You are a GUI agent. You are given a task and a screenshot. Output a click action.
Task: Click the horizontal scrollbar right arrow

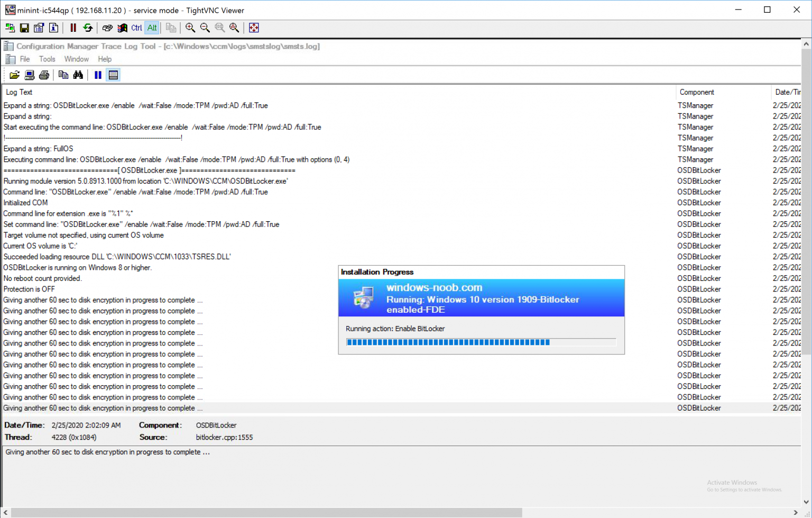796,513
